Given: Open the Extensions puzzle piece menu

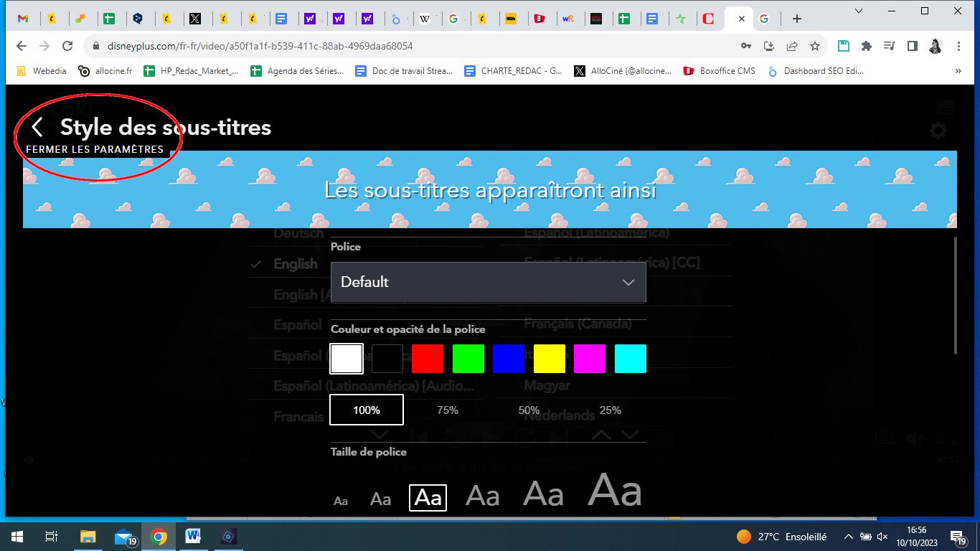Looking at the screenshot, I should [x=867, y=46].
